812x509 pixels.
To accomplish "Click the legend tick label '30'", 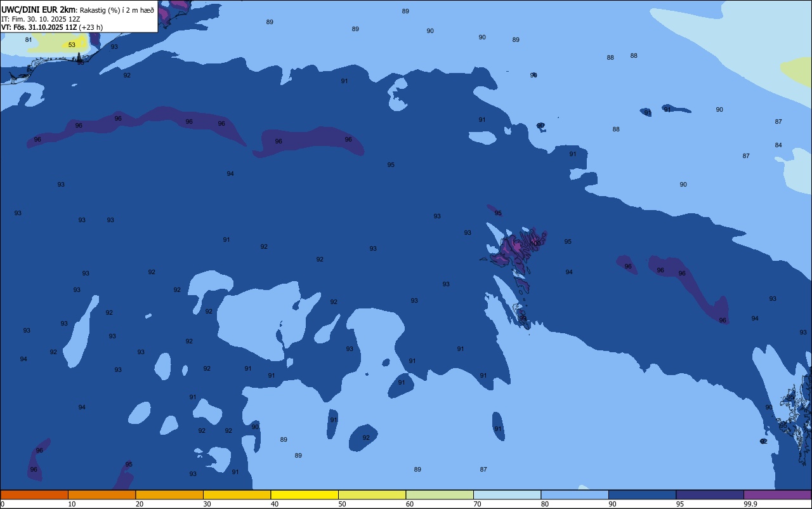I will click(207, 504).
